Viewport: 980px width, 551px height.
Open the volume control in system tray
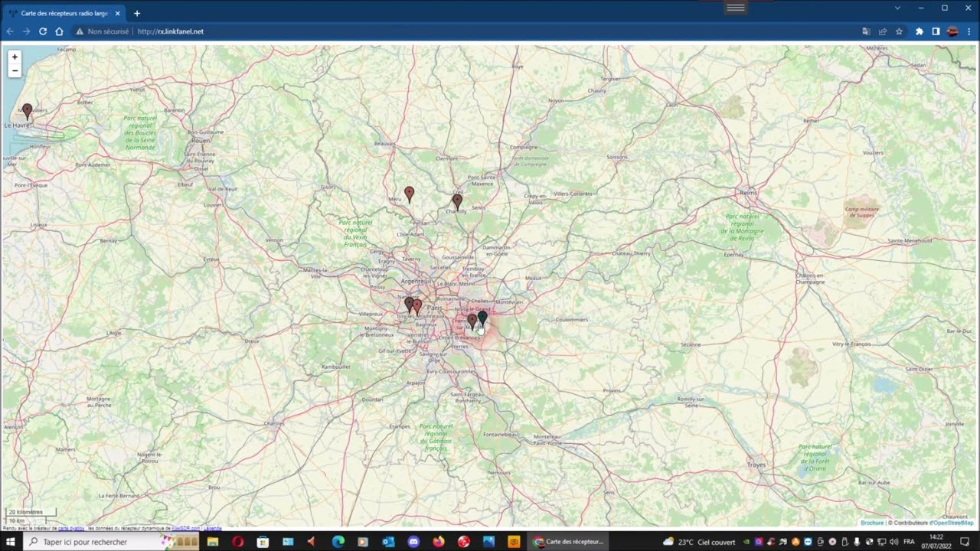893,542
